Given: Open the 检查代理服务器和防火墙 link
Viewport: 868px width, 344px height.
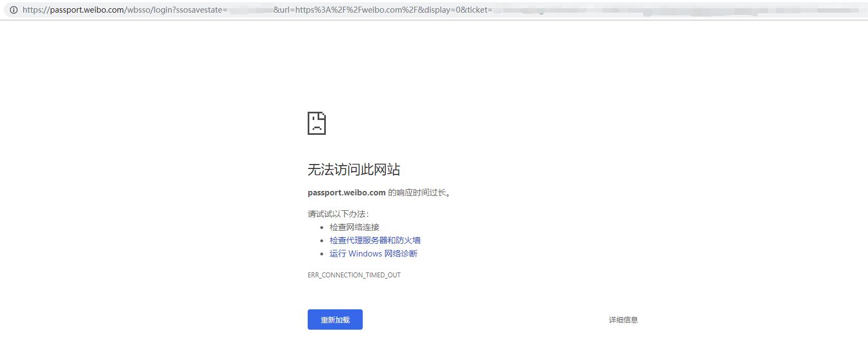Looking at the screenshot, I should pyautogui.click(x=375, y=241).
